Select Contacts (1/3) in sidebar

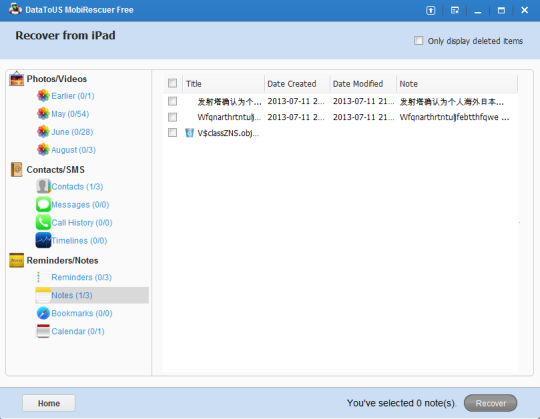(77, 186)
